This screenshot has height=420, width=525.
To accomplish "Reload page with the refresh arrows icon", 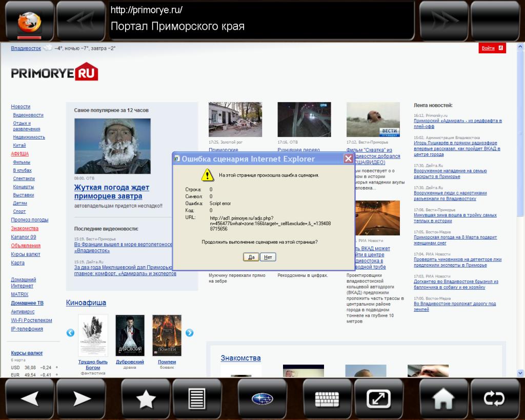I will click(495, 398).
